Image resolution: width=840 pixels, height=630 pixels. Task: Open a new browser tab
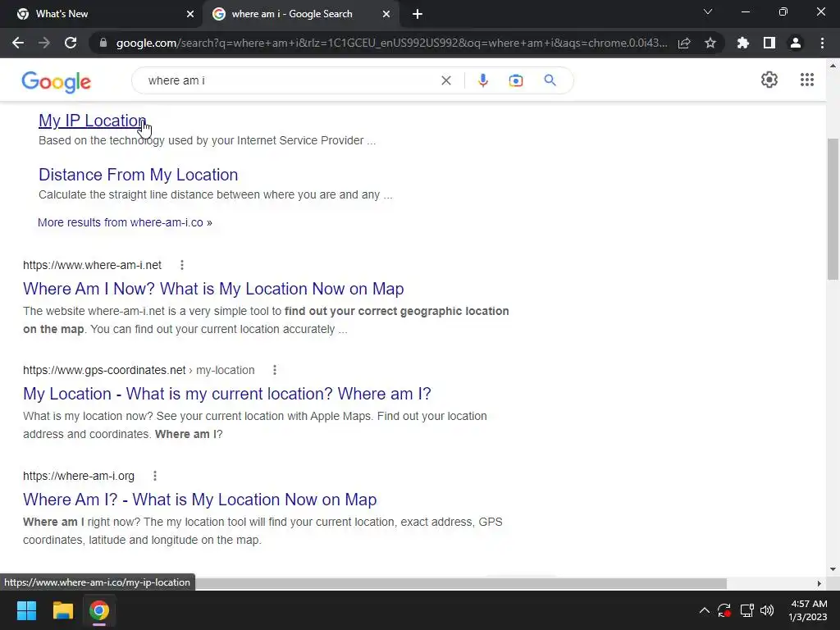(418, 14)
